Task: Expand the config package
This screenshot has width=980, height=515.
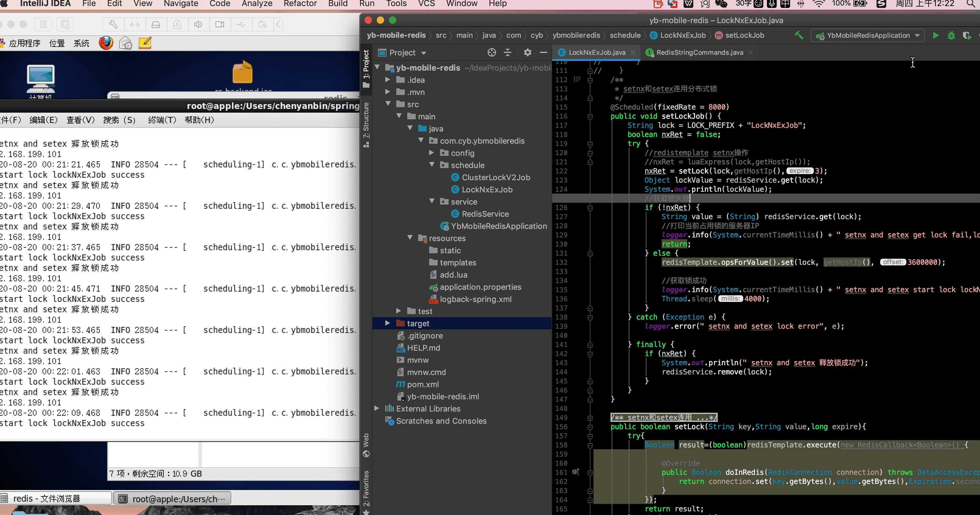Action: [x=432, y=152]
